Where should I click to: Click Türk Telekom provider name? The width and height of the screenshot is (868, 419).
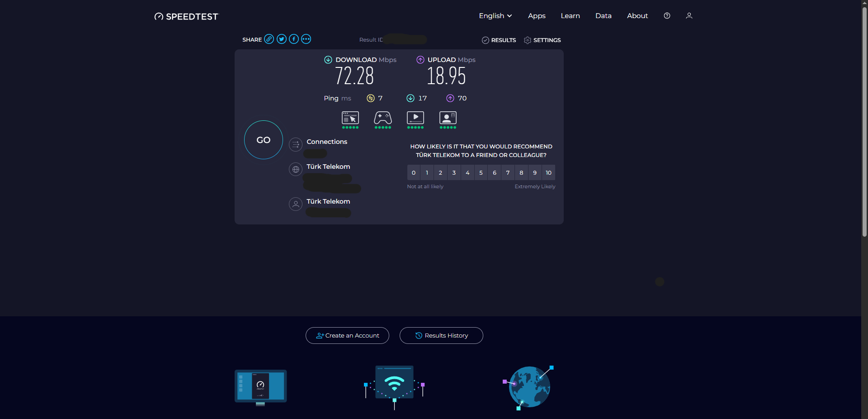tap(328, 201)
